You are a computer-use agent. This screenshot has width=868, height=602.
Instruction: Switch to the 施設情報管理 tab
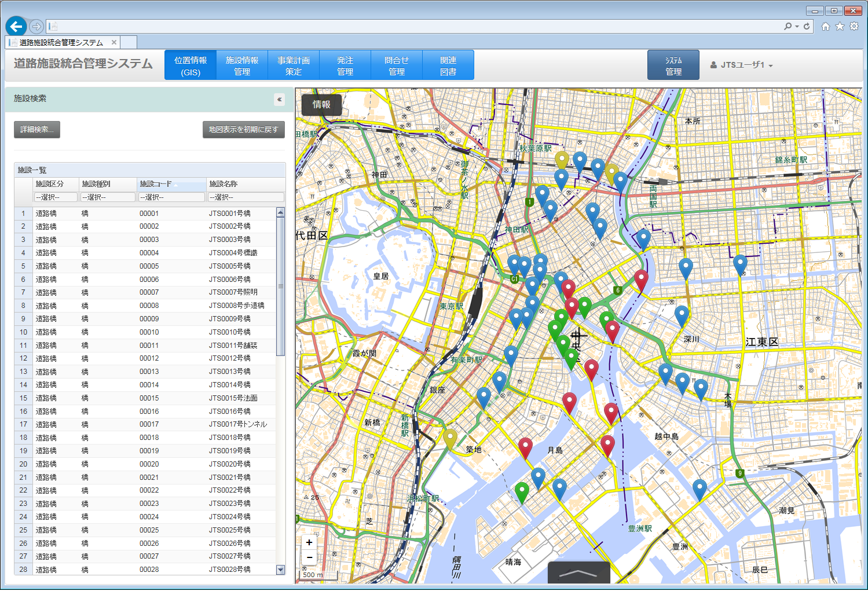pos(242,65)
